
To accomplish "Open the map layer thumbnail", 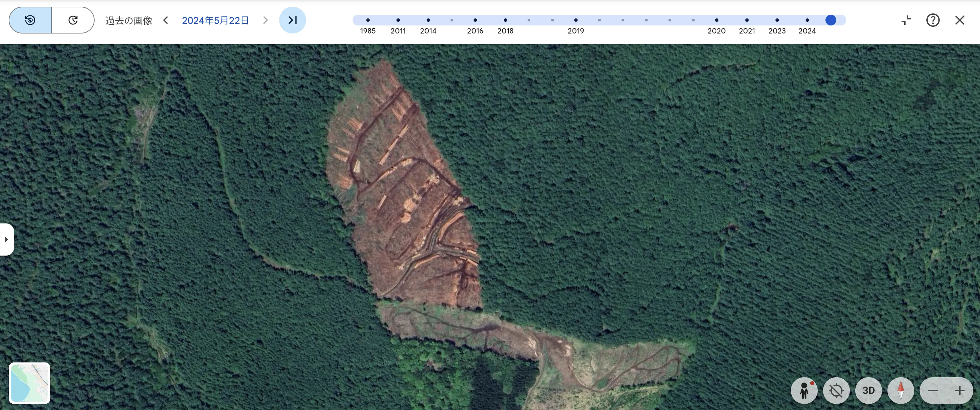I will [30, 383].
